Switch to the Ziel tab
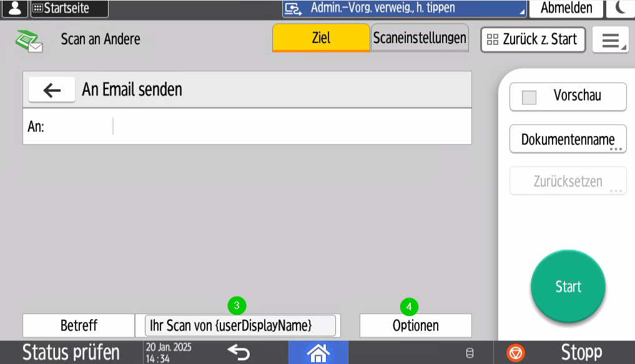Screen dimensions: 635x364 321,38
